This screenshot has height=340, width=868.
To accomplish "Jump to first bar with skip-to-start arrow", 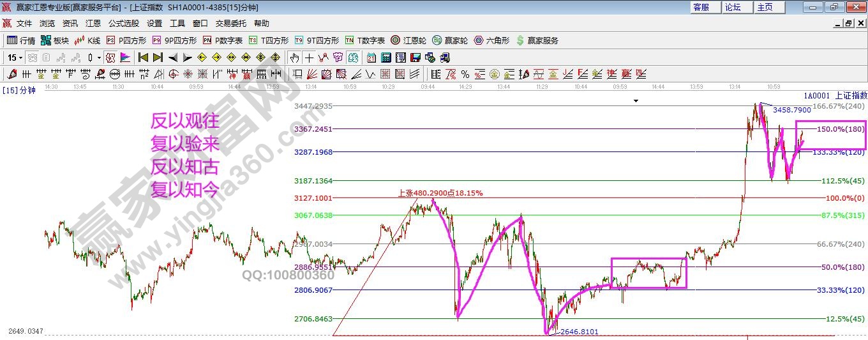I will tap(144, 58).
